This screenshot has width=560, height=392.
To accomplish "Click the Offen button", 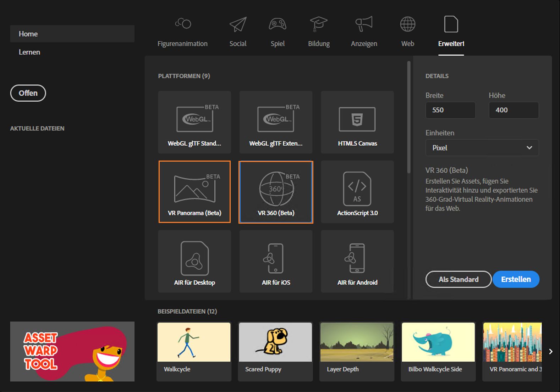I will (x=28, y=93).
